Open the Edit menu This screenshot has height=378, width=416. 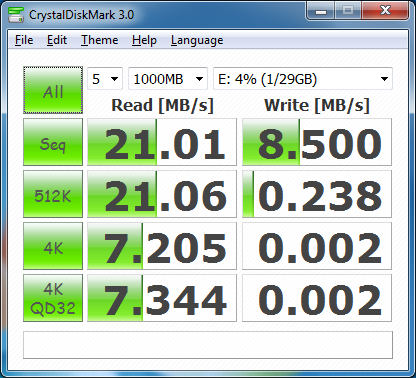57,40
